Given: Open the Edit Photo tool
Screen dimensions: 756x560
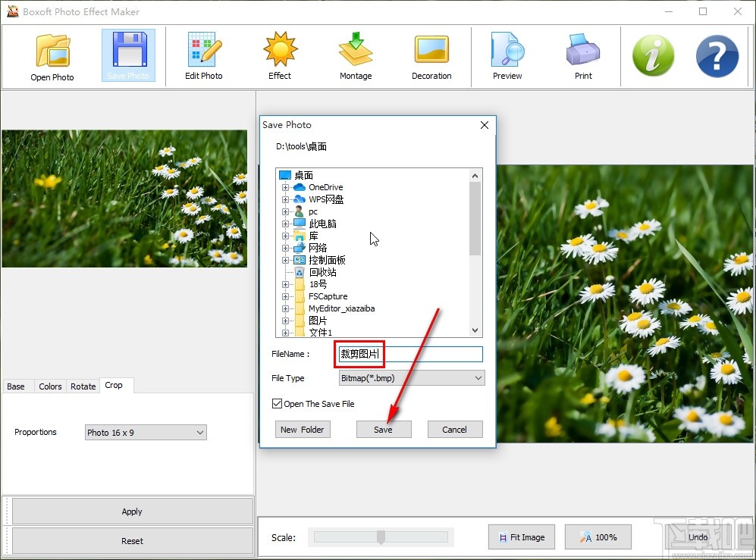Looking at the screenshot, I should pos(203,56).
